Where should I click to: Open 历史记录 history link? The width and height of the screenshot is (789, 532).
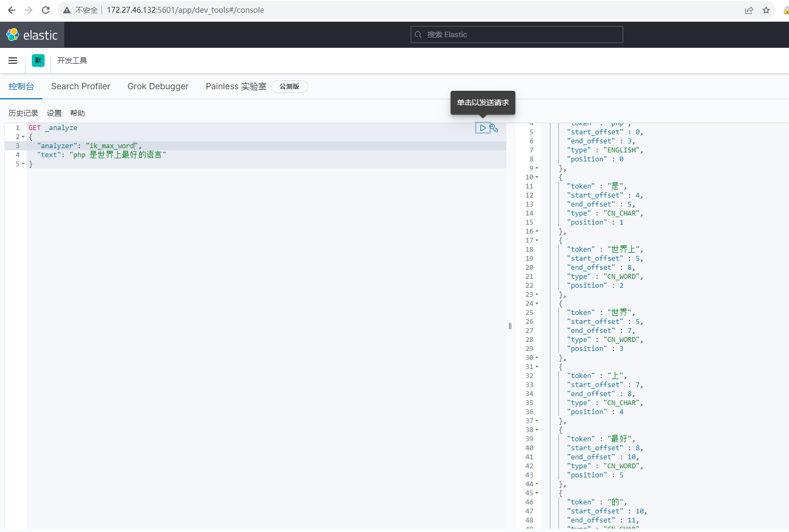(23, 113)
